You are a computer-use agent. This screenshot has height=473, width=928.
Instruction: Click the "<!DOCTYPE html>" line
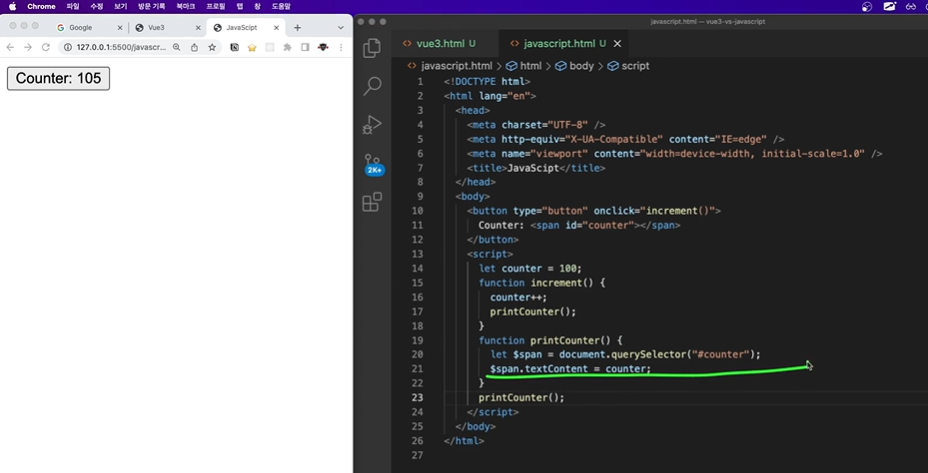(487, 82)
